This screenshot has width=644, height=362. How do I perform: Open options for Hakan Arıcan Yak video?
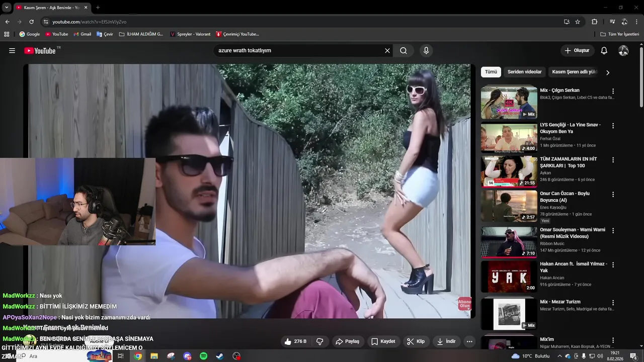(613, 265)
